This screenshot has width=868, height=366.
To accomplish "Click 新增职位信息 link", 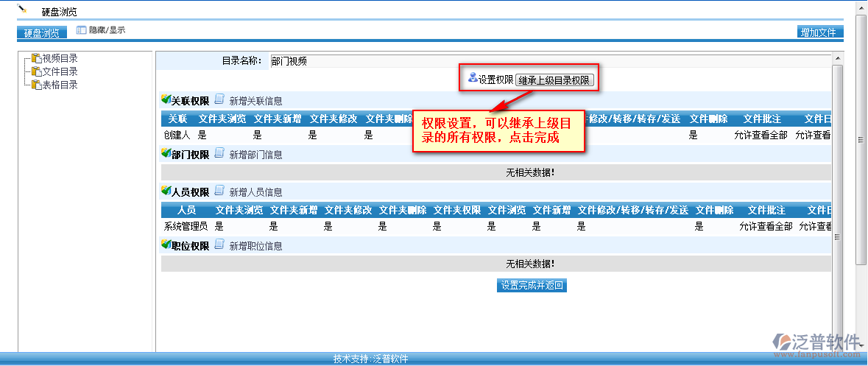I will (255, 246).
